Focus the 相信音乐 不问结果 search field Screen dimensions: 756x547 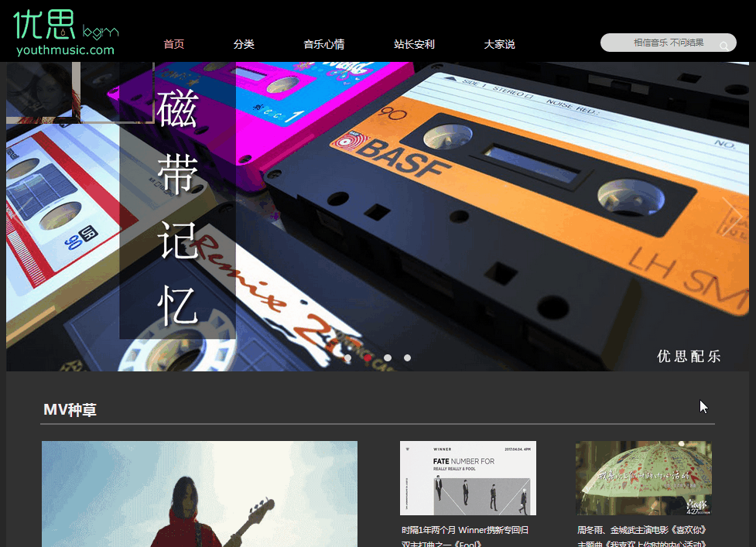click(669, 43)
